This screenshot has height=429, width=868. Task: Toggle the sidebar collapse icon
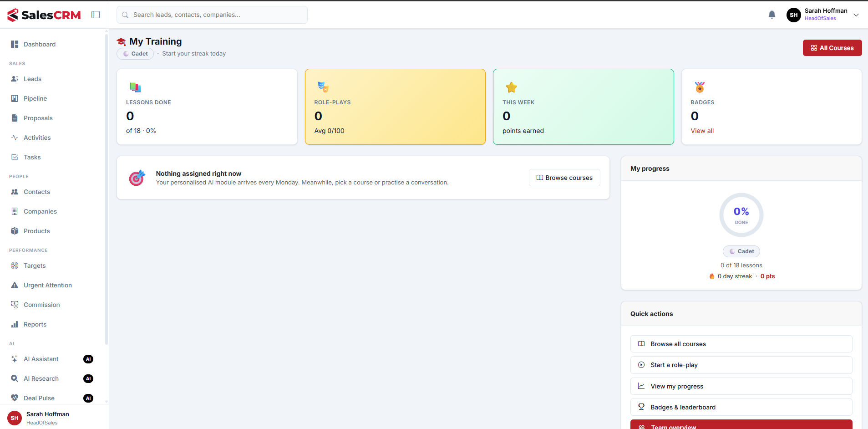coord(96,15)
